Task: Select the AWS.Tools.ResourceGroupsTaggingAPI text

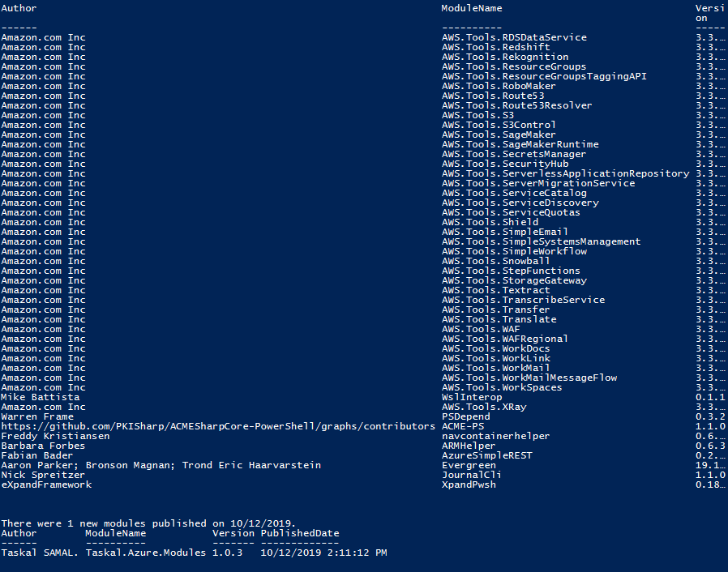Action: pos(544,76)
